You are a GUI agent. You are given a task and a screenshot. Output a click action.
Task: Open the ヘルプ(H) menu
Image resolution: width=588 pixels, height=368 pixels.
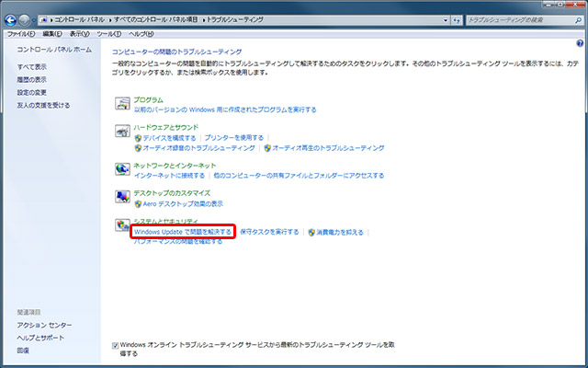coord(141,33)
